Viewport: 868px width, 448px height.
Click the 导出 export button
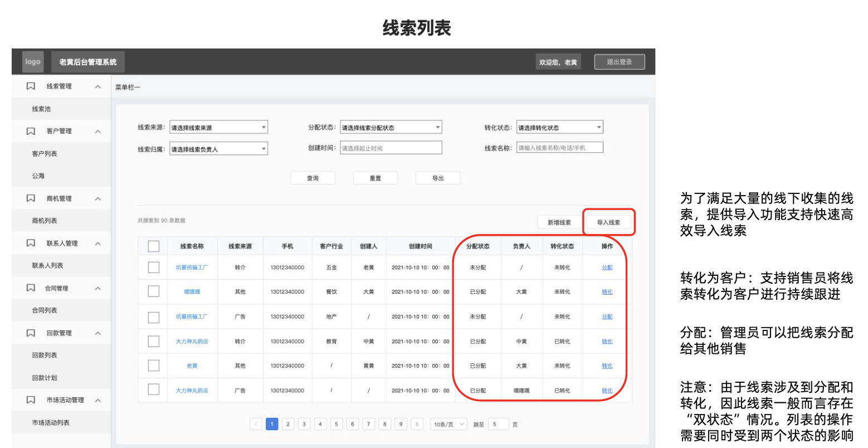pos(438,178)
